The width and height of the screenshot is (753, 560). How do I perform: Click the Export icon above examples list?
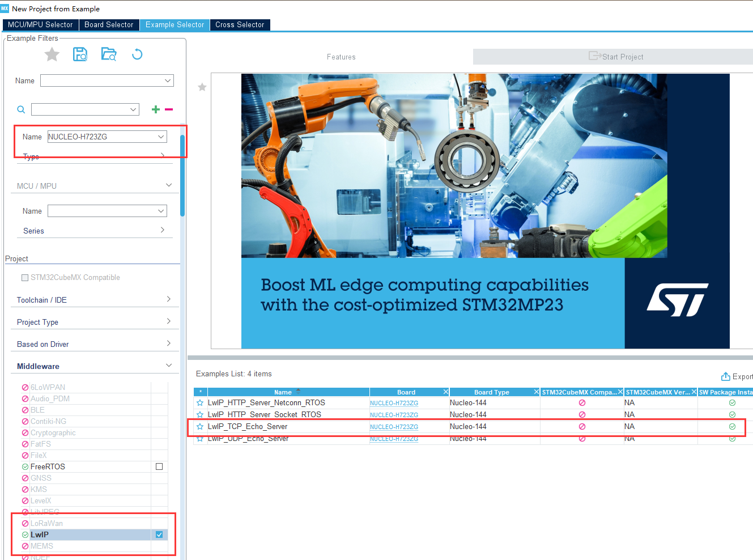tap(725, 376)
